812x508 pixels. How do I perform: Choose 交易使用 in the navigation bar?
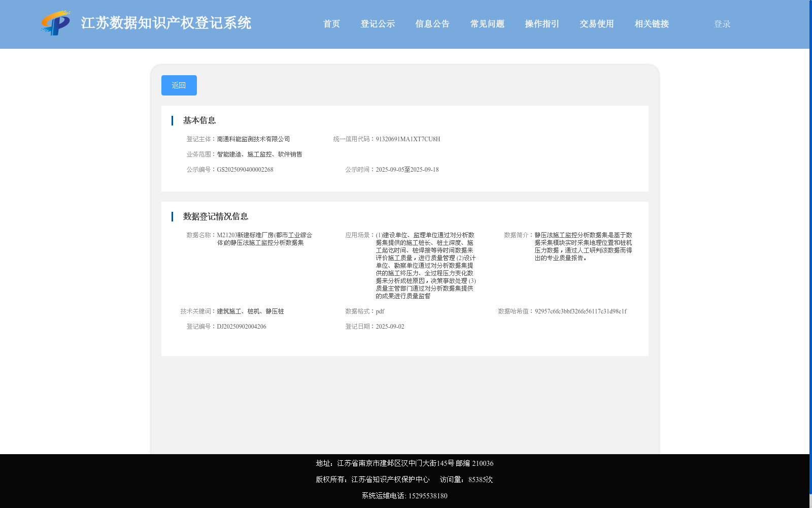pyautogui.click(x=597, y=24)
